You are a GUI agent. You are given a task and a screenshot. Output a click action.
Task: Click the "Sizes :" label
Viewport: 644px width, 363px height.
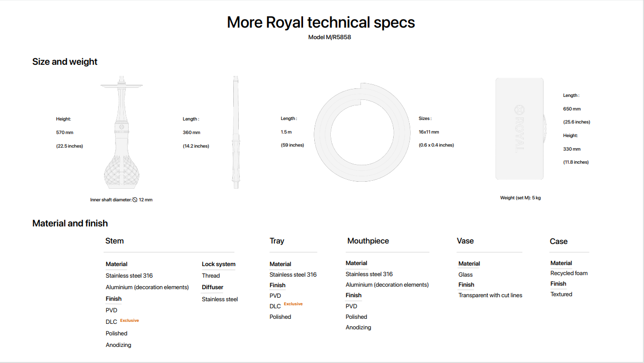425,118
